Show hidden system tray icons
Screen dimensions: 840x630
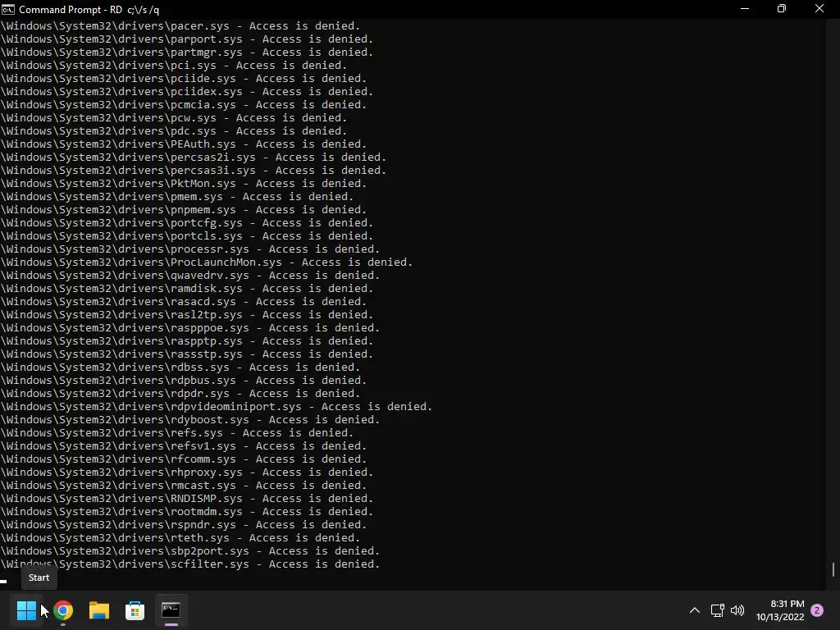[x=694, y=610]
